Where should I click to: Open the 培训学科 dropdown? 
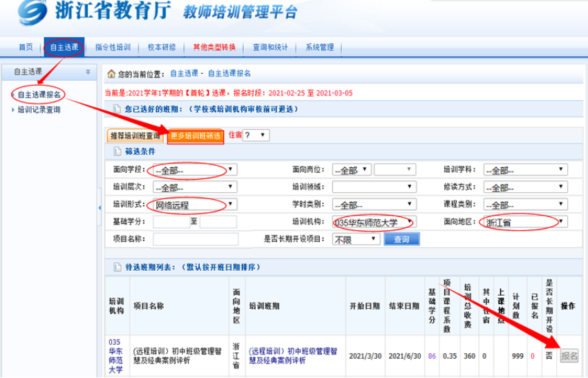pyautogui.click(x=525, y=170)
